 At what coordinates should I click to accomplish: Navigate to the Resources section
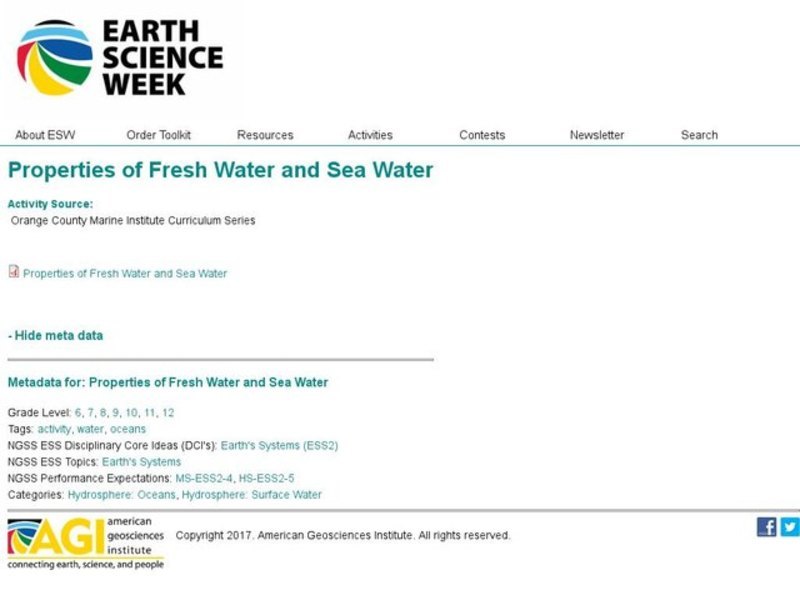[x=264, y=134]
